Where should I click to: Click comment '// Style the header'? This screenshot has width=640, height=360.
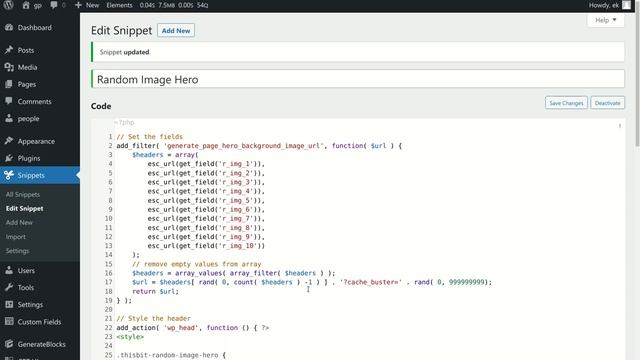pos(153,318)
